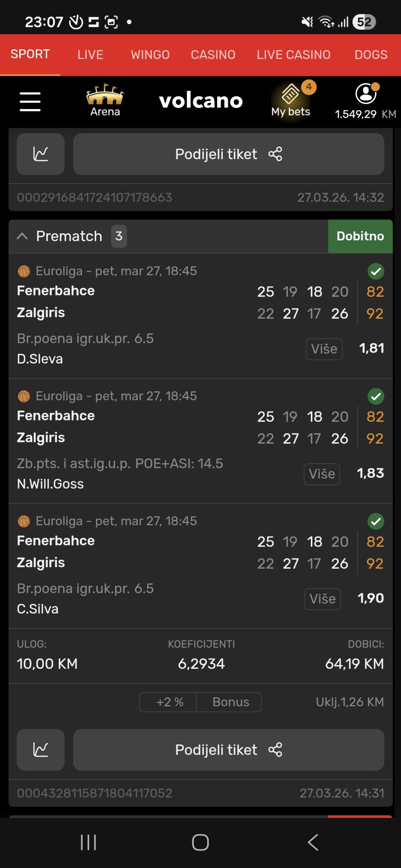Image resolution: width=401 pixels, height=868 pixels.
Task: Open the user account profile icon
Action: pos(365,94)
